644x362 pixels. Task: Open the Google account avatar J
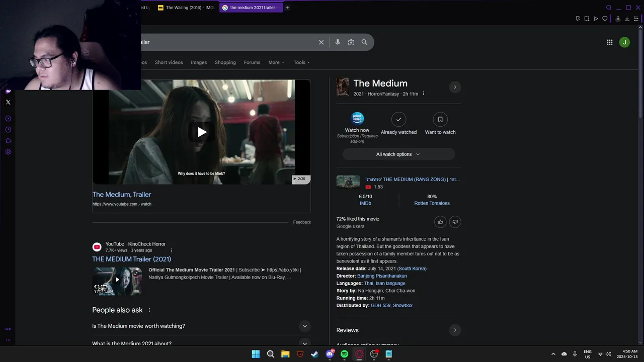624,42
